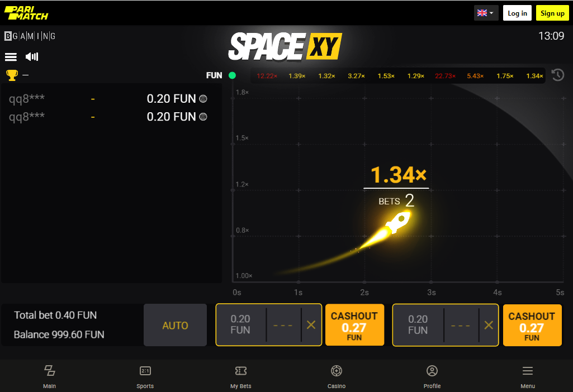Toggle the AUTO bet button

[x=175, y=325]
